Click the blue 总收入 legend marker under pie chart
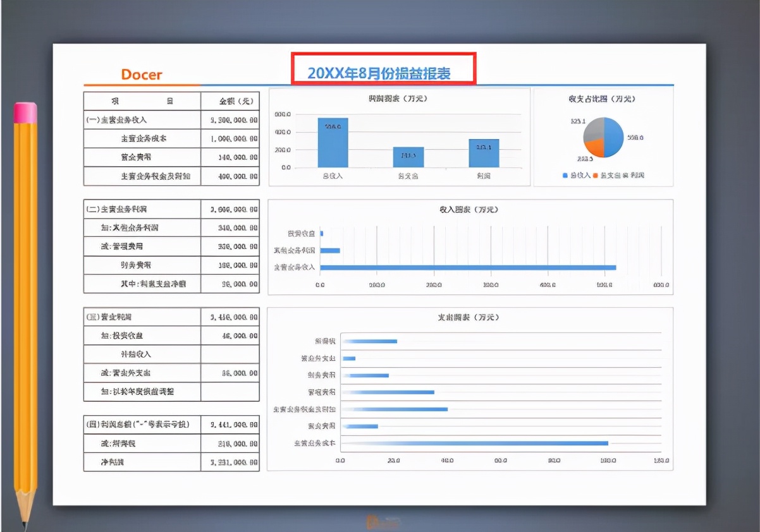 (x=564, y=174)
